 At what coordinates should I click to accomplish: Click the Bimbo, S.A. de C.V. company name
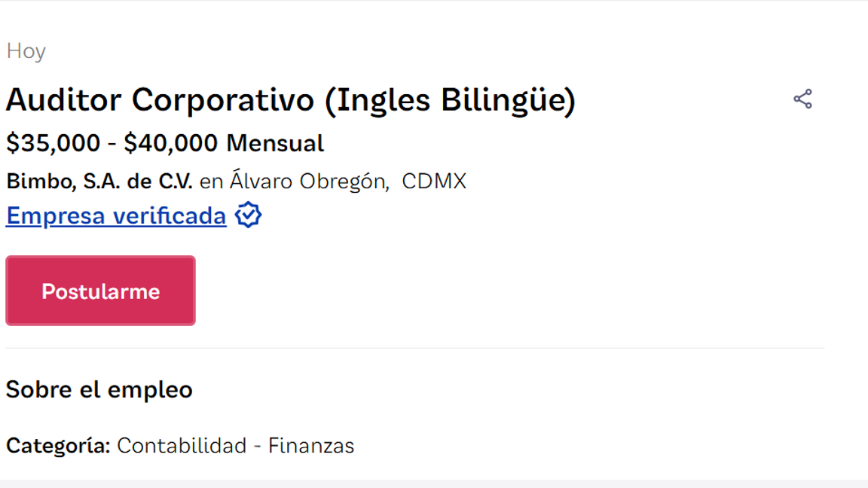point(100,181)
